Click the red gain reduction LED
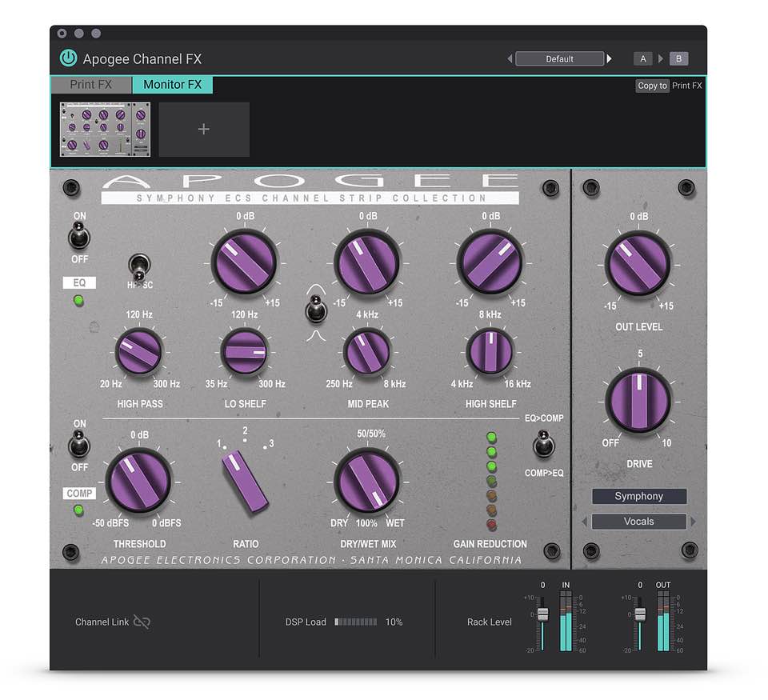 (491, 525)
